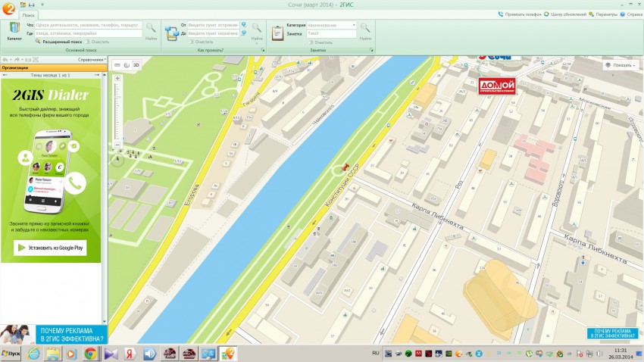Click the zoom in plus button
This screenshot has width=644, height=362.
117,77
